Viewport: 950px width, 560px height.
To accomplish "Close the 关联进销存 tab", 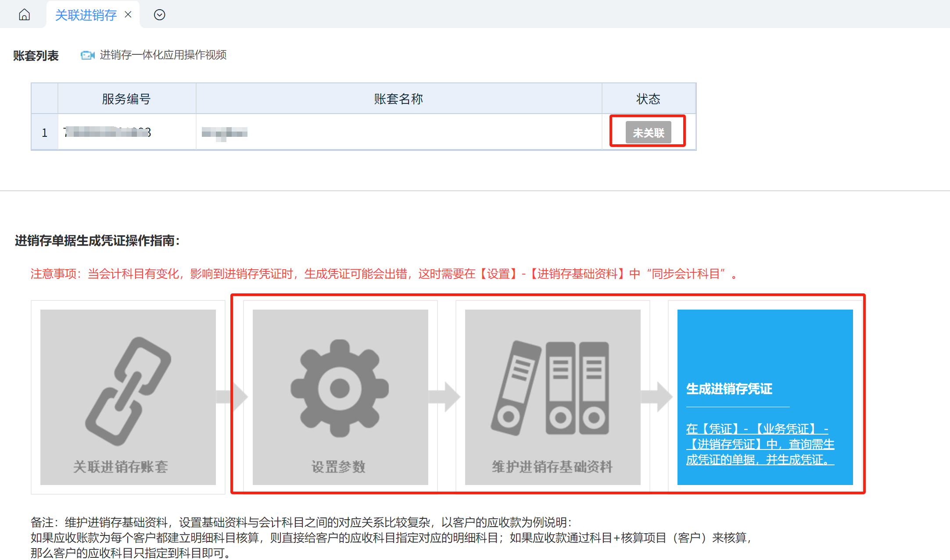I will 128,14.
